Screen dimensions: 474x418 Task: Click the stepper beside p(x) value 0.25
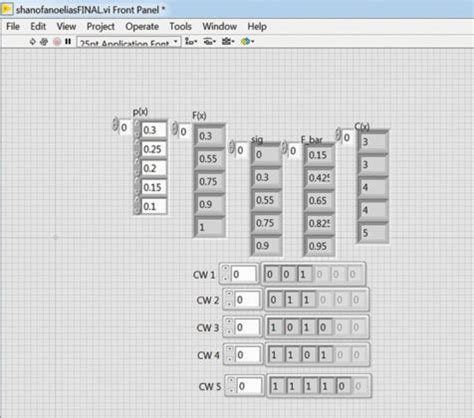[x=137, y=148]
